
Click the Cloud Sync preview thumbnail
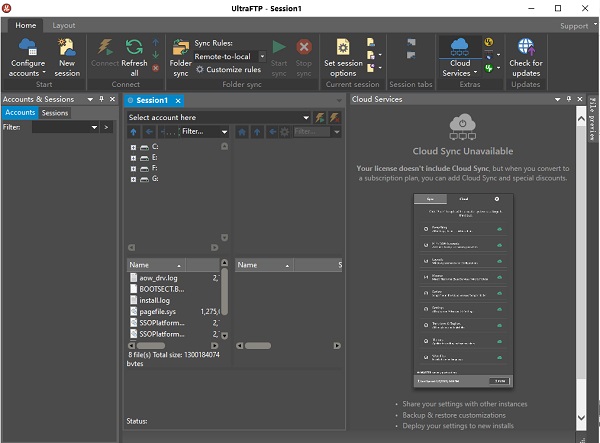(463, 291)
